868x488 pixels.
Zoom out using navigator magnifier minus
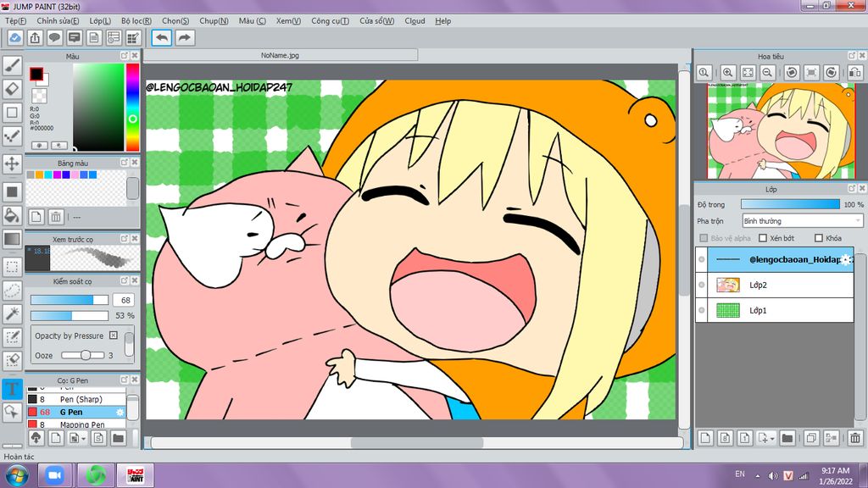click(767, 73)
